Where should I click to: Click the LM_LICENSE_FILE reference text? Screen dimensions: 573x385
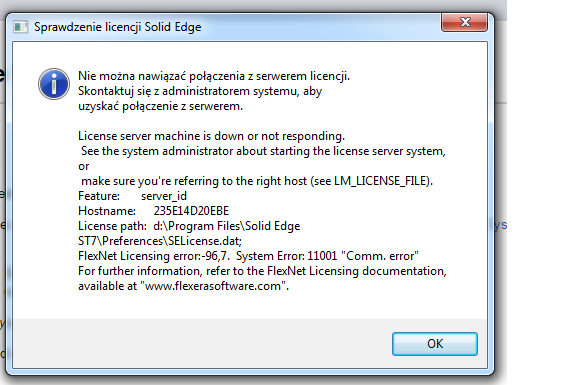click(x=381, y=181)
